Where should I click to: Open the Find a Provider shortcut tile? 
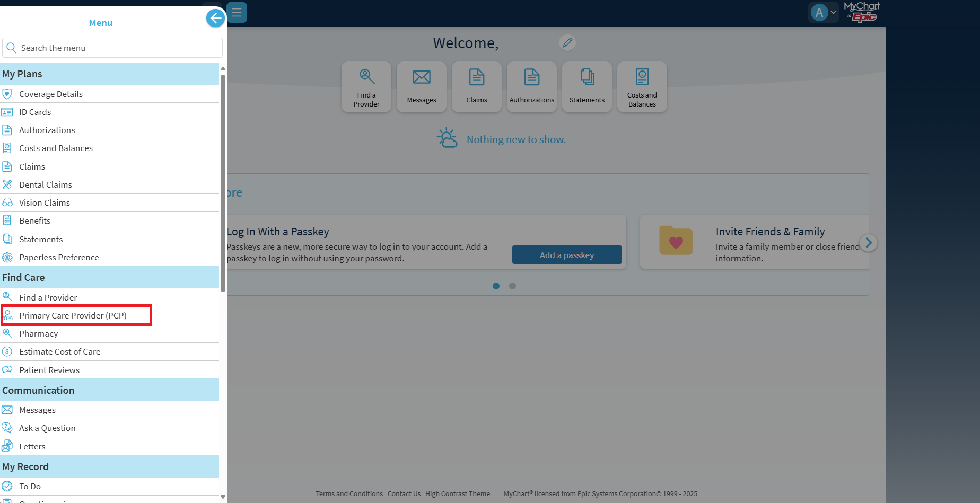366,87
